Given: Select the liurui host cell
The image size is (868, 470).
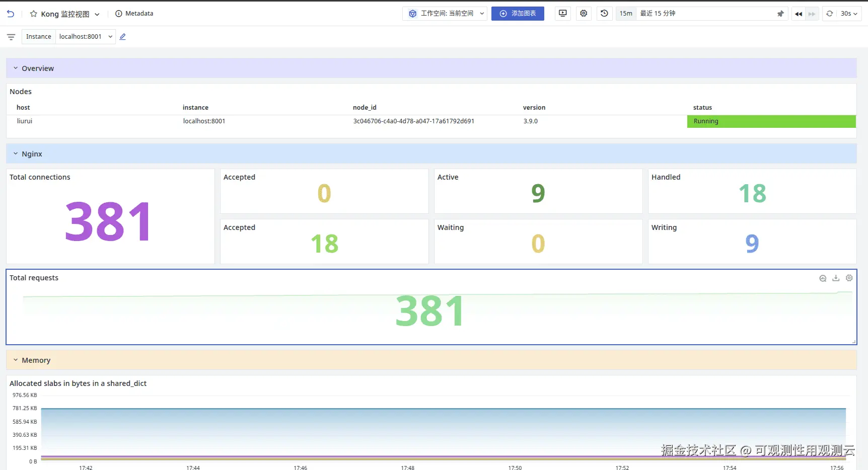Looking at the screenshot, I should pos(25,121).
